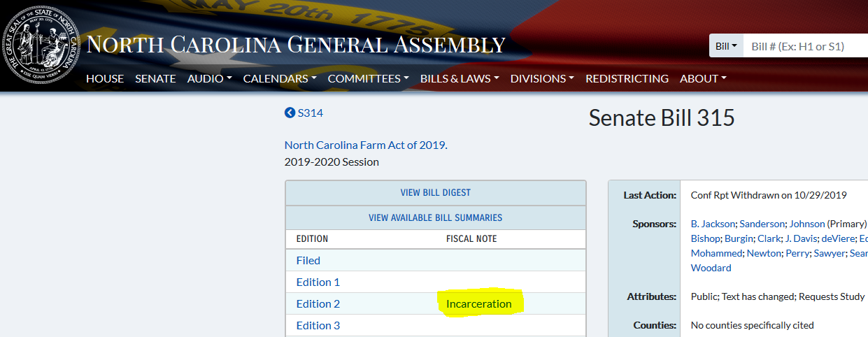Open sponsor Perry's page

tap(797, 253)
